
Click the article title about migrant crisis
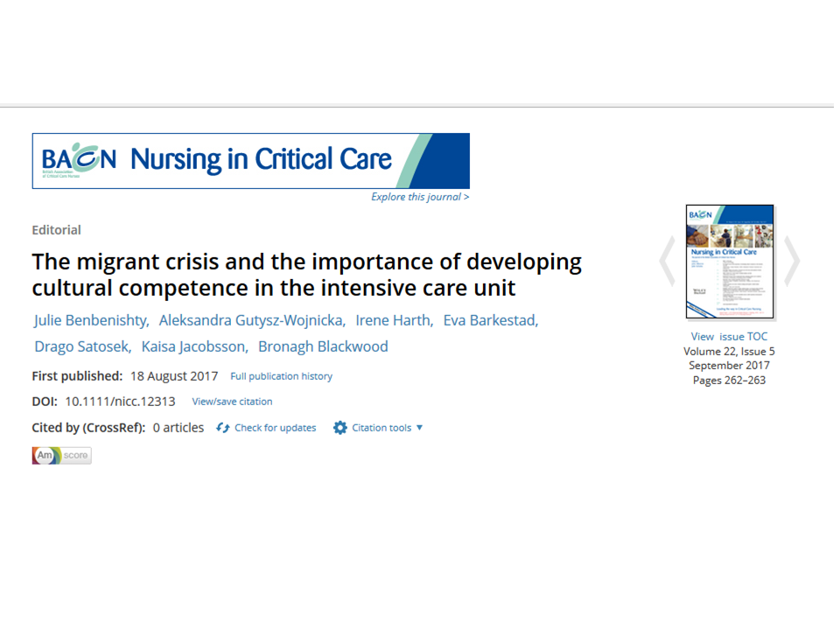306,274
